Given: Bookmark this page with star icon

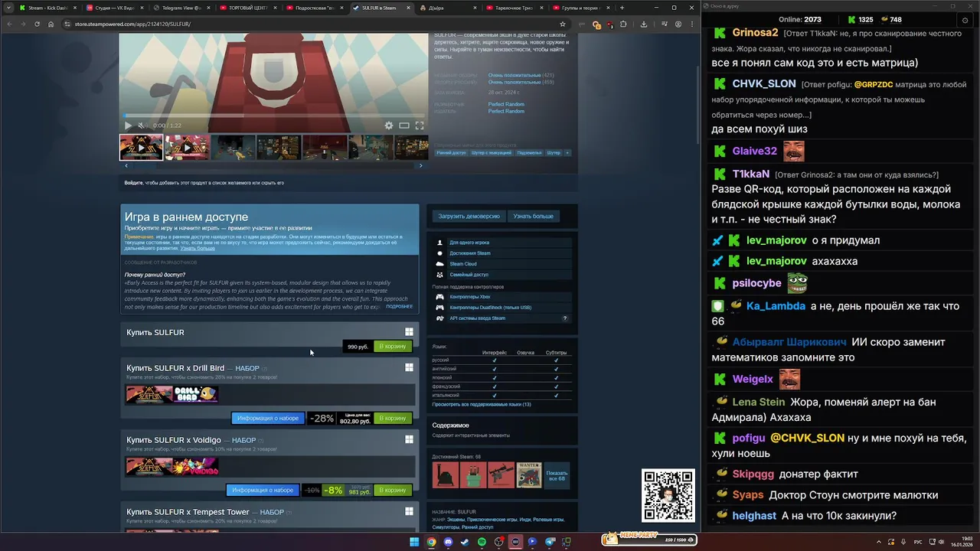Looking at the screenshot, I should 563,24.
